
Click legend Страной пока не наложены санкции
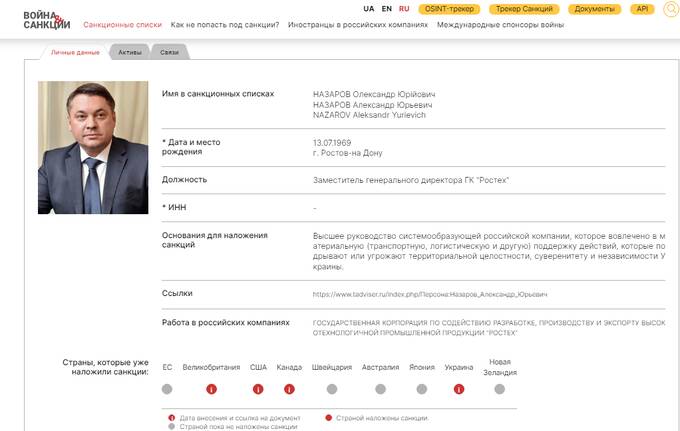point(238,427)
